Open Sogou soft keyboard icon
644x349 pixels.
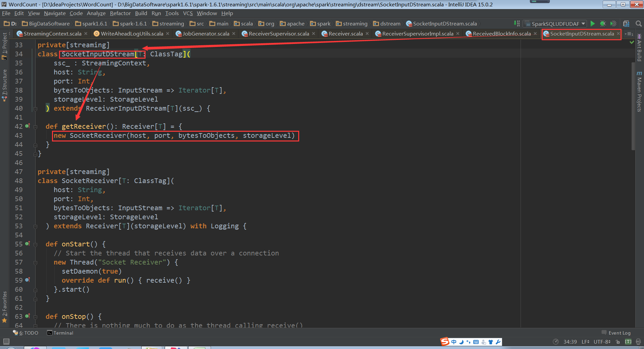[x=476, y=342]
